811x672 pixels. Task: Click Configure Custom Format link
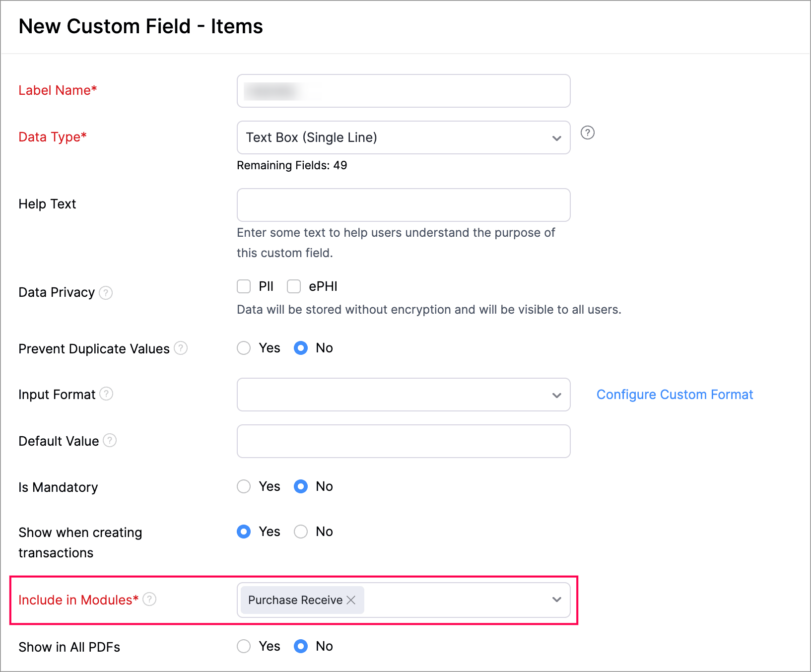tap(675, 395)
